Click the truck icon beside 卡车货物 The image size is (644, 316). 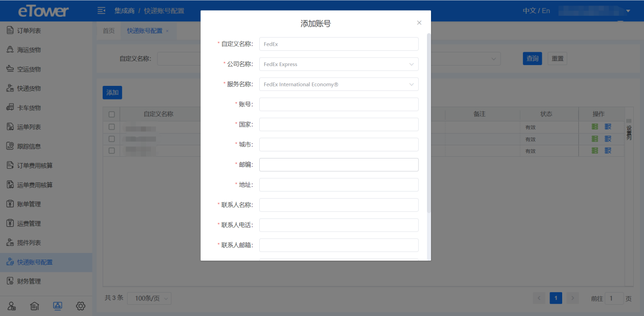click(10, 108)
